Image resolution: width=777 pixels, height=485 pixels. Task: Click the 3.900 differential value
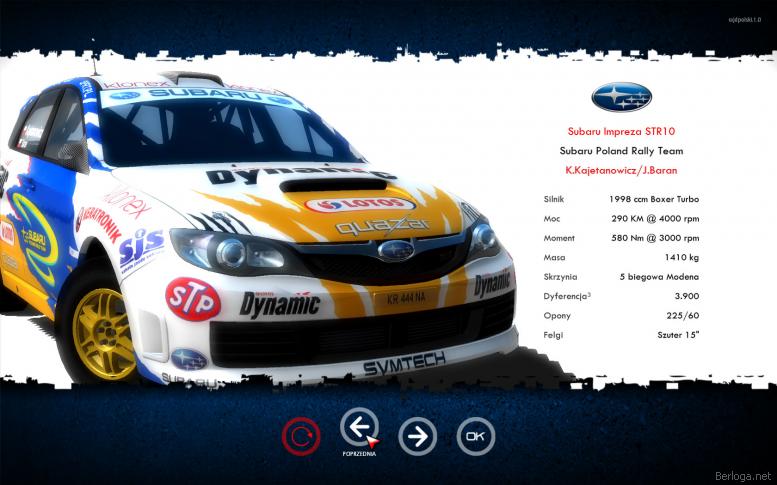tap(687, 296)
